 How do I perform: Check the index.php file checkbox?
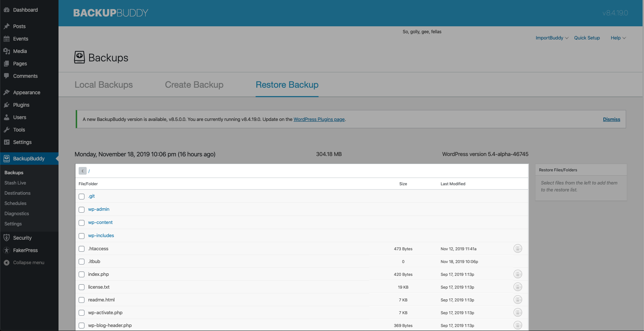click(82, 274)
